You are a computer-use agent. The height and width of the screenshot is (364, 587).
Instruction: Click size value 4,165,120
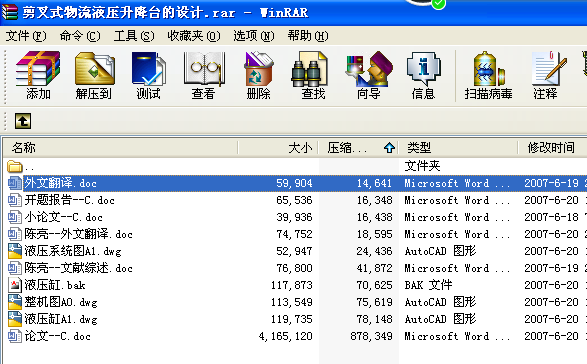(286, 336)
